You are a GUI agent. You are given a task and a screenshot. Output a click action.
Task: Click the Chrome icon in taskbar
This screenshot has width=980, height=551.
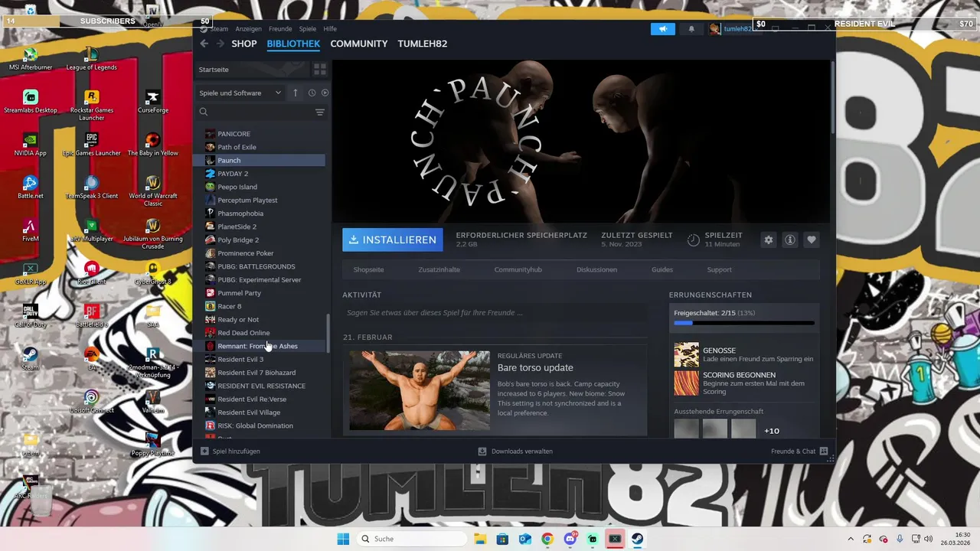click(547, 539)
